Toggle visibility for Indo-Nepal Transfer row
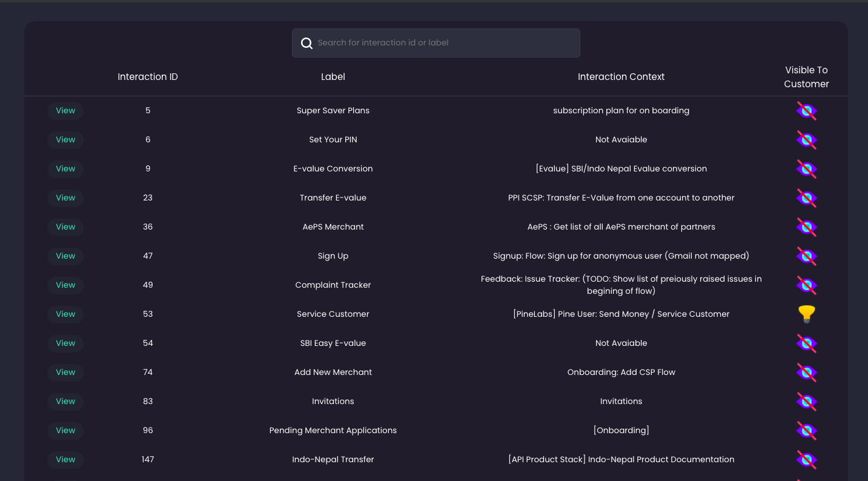Image resolution: width=868 pixels, height=481 pixels. 806,460
